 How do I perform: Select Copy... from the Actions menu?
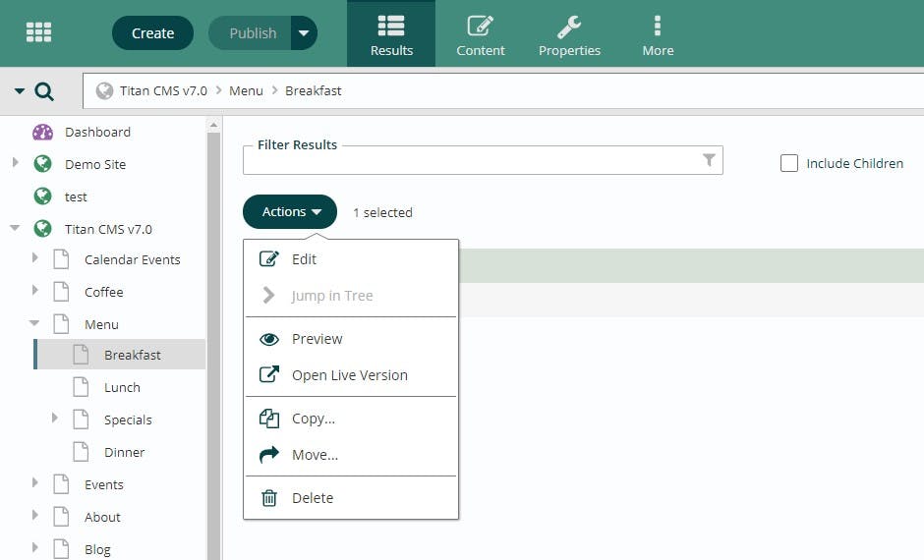pos(351,419)
